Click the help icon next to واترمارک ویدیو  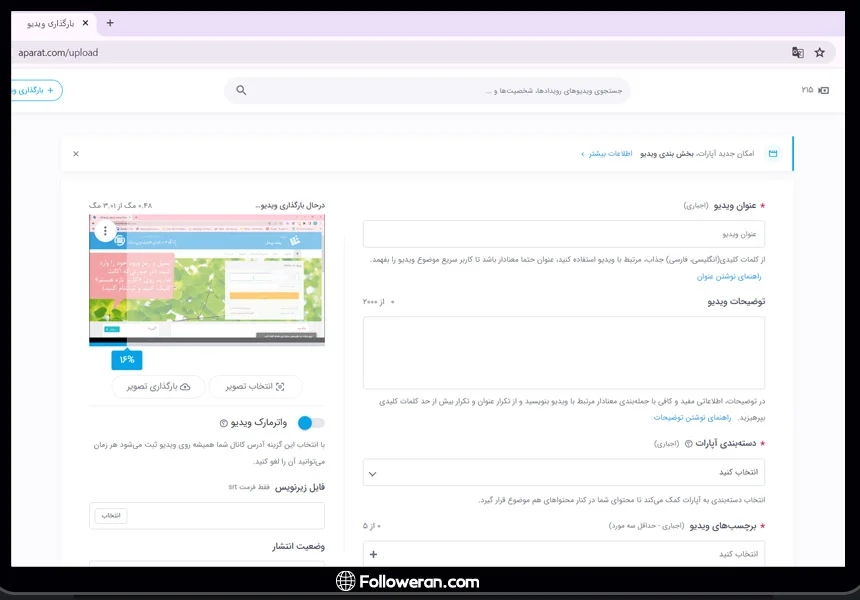(x=224, y=423)
